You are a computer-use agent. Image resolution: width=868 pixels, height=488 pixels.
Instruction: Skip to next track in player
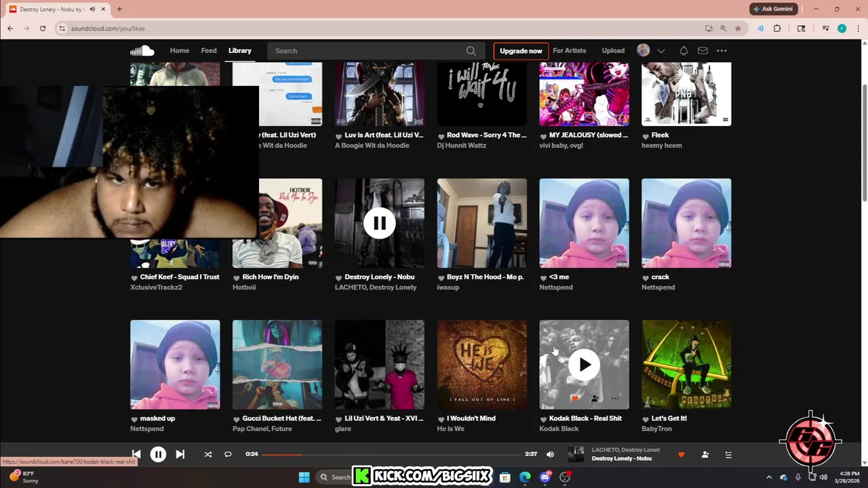pyautogui.click(x=180, y=454)
